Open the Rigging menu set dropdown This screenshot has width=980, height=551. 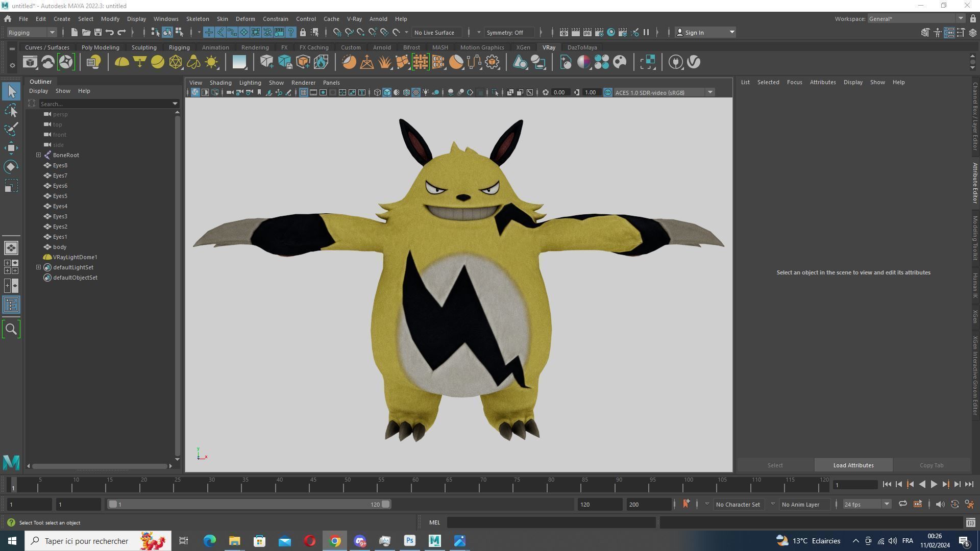pos(32,32)
